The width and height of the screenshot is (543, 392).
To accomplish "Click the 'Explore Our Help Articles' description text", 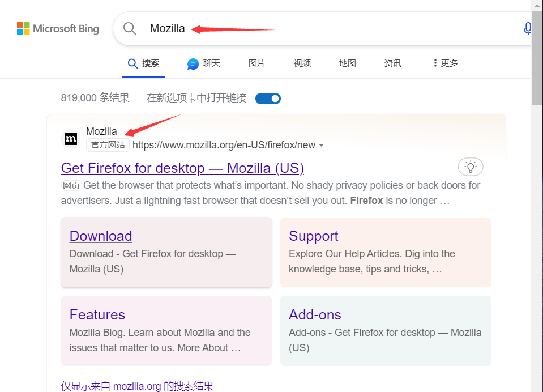I will [372, 261].
